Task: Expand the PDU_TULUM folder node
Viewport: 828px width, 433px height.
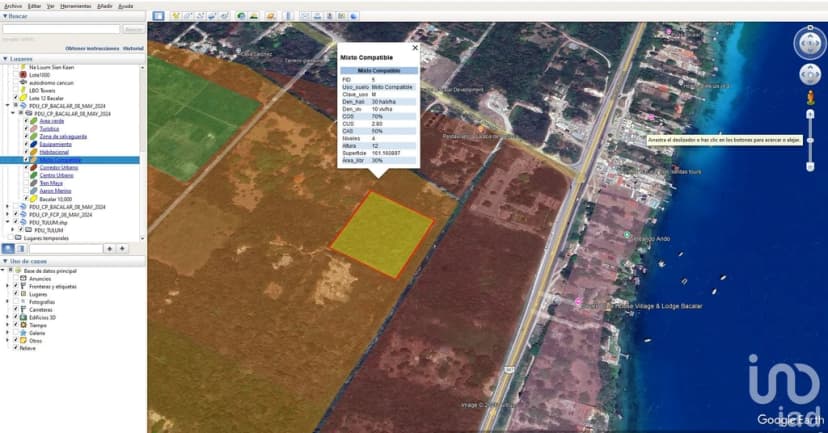Action: [13, 230]
